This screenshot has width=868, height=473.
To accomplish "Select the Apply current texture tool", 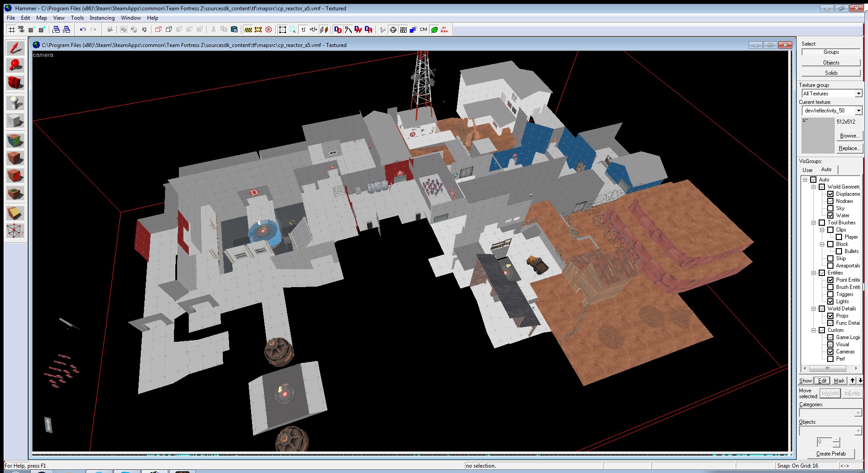I will [x=15, y=158].
